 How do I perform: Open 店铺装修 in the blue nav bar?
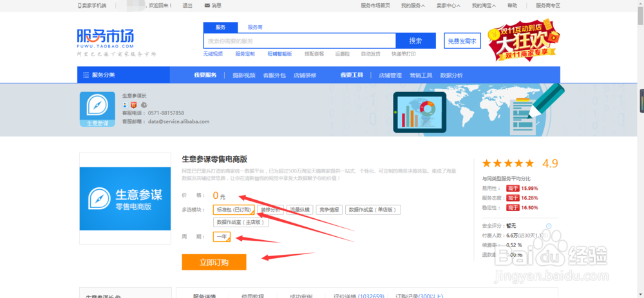click(305, 75)
